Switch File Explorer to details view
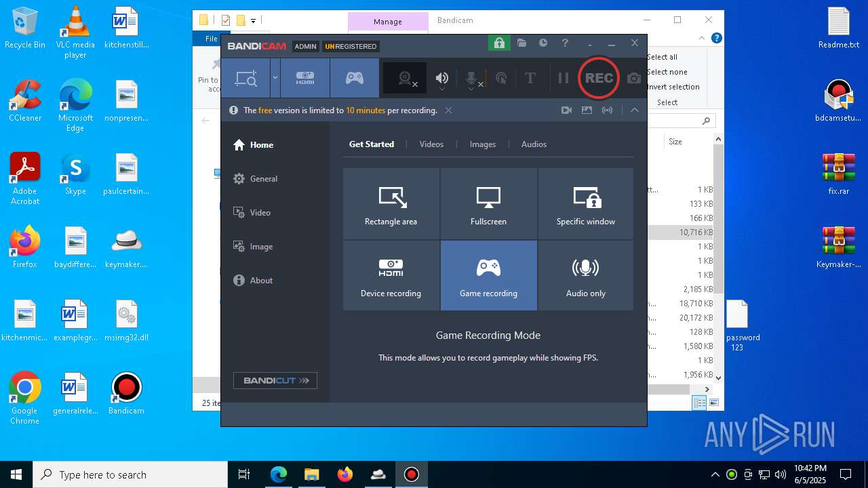 699,403
